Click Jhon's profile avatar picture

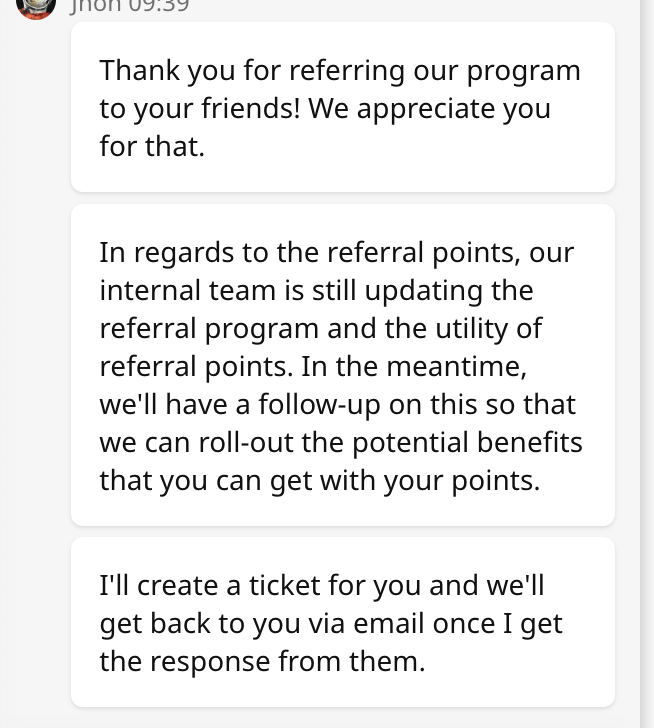coord(36,6)
